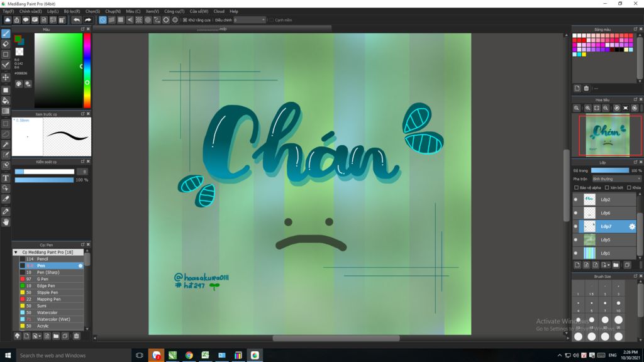
Task: Click the navigator canvas thumbnail
Action: [608, 136]
